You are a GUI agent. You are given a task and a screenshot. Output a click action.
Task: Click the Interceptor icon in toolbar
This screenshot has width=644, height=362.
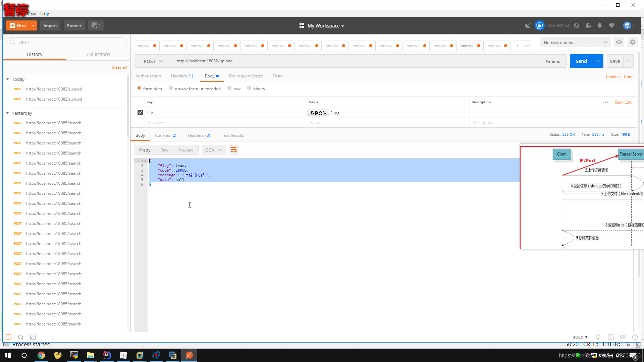528,25
